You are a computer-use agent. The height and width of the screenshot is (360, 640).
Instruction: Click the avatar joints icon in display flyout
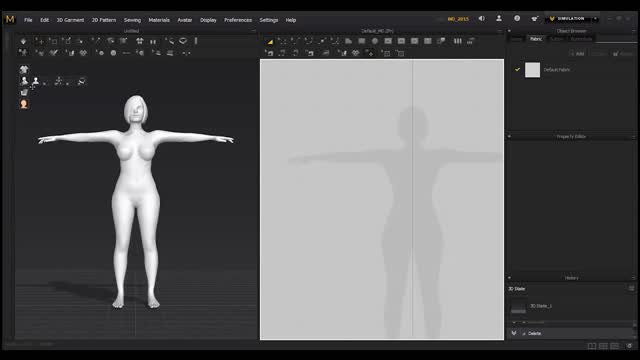coord(59,81)
